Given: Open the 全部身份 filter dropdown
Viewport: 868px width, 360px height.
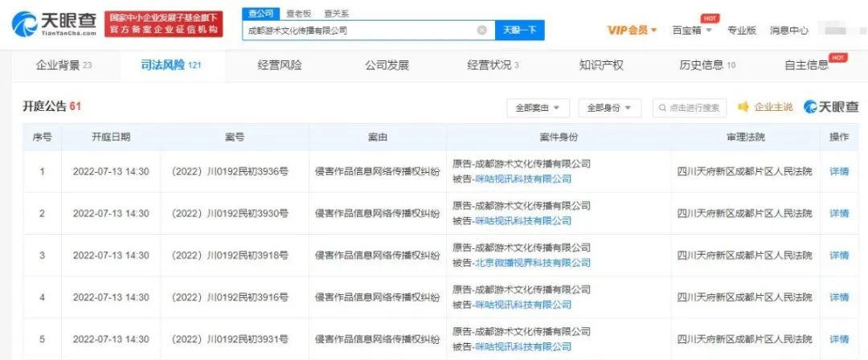Looking at the screenshot, I should point(609,108).
